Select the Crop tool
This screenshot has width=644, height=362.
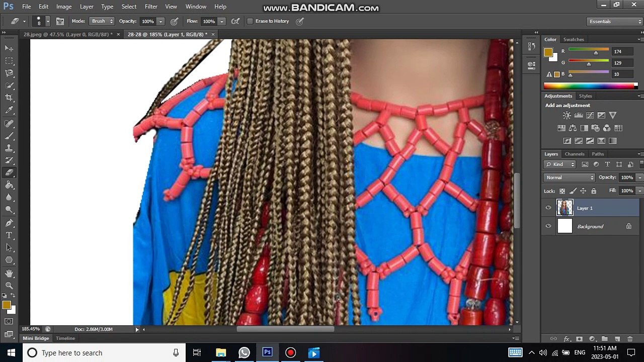tap(9, 98)
